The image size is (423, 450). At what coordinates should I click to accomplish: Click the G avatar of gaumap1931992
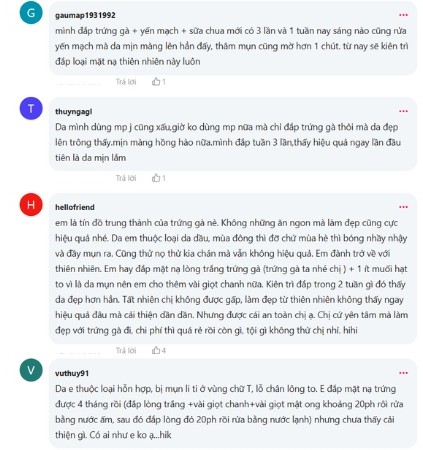[31, 13]
